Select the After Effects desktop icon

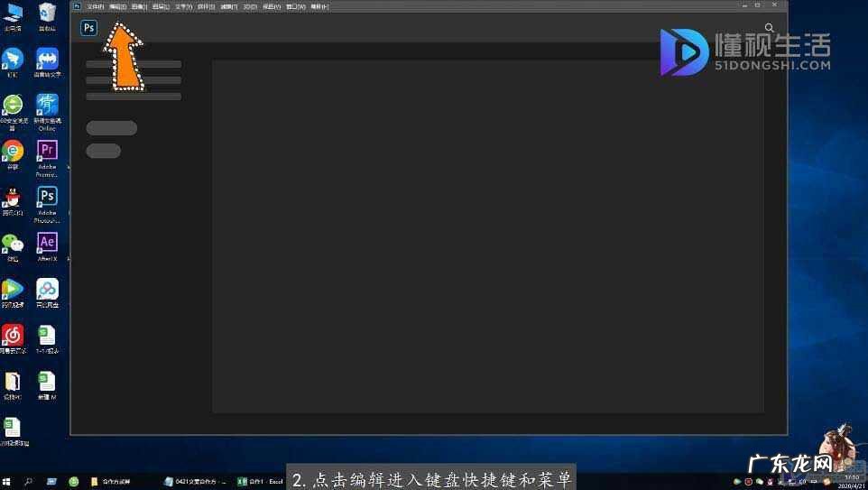(x=47, y=243)
